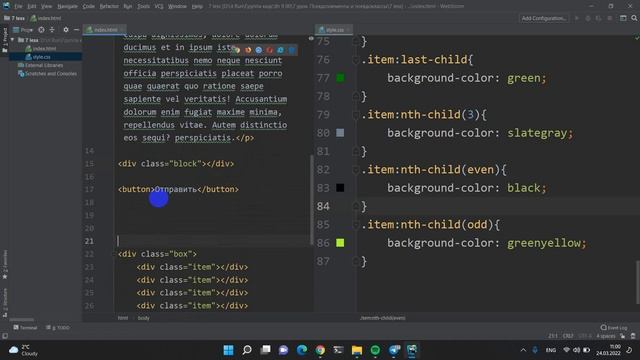This screenshot has width=640, height=360.
Task: Click the html breadcrumb under index.html editor
Action: tap(122, 318)
